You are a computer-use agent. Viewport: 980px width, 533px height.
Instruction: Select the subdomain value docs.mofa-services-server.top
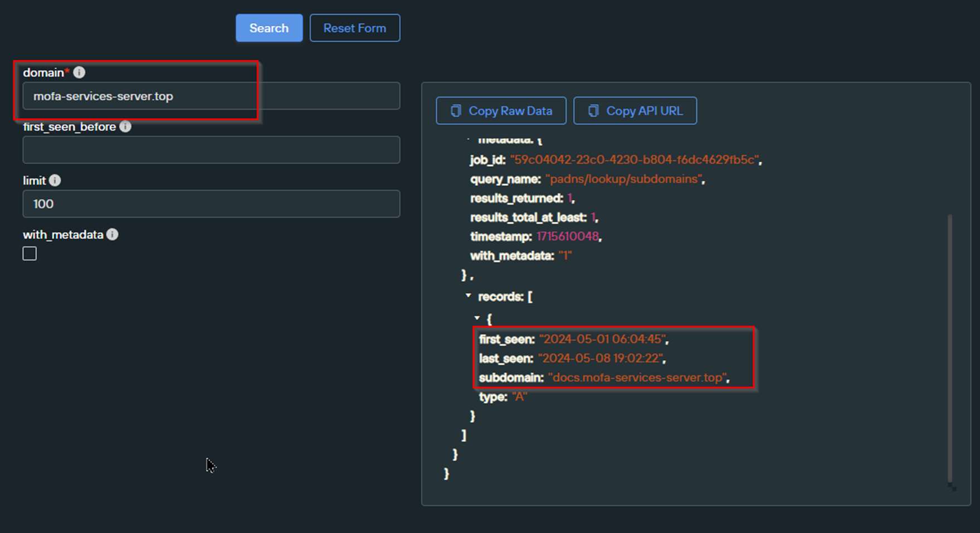coord(638,377)
